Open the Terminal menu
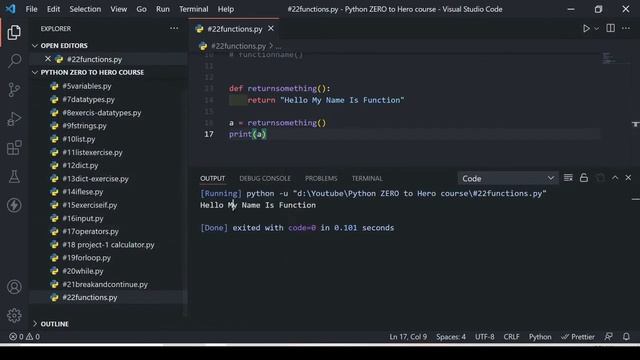Screen dimensions: 640x360 [193, 9]
